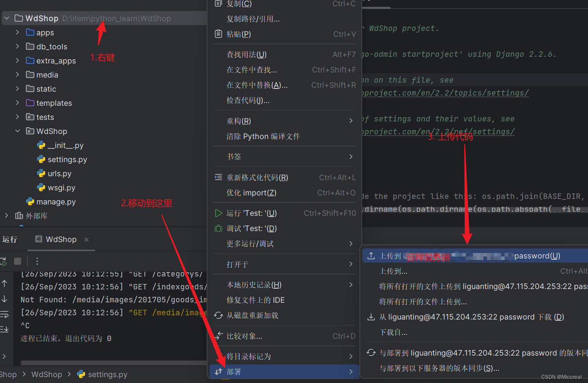Expand the static folder
Image resolution: width=588 pixels, height=383 pixels.
17,89
